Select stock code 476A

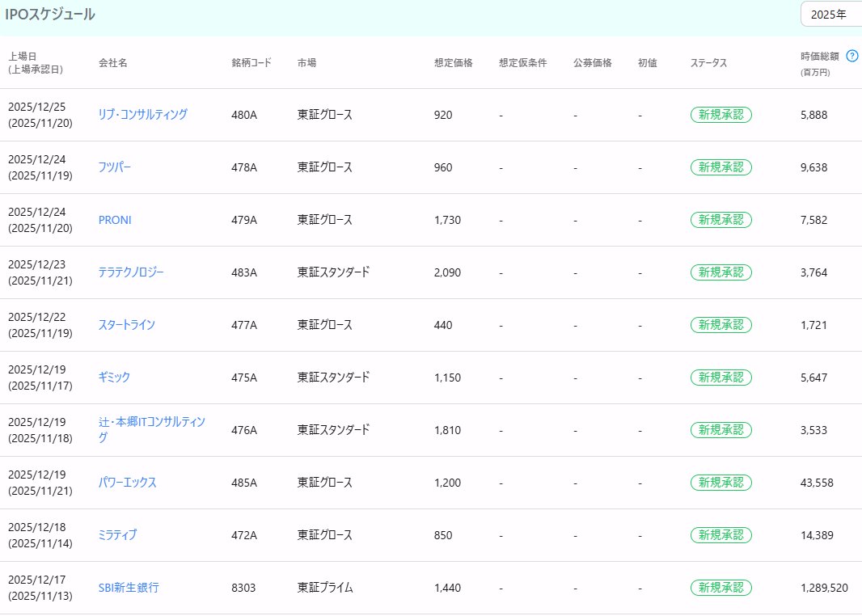(244, 430)
